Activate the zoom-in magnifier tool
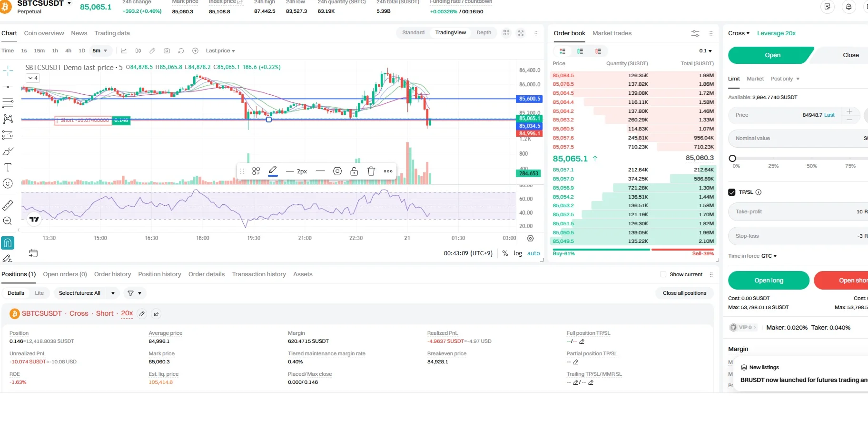This screenshot has width=868, height=432. pos(8,221)
